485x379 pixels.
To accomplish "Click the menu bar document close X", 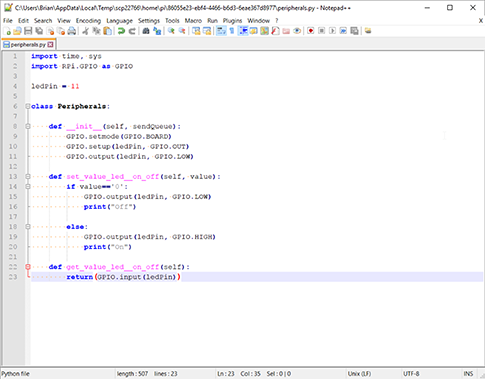I will pos(481,21).
